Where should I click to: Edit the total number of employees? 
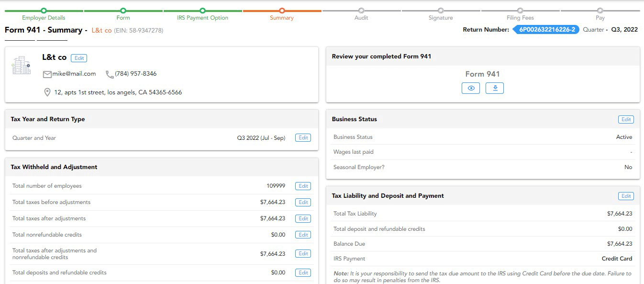[302, 186]
